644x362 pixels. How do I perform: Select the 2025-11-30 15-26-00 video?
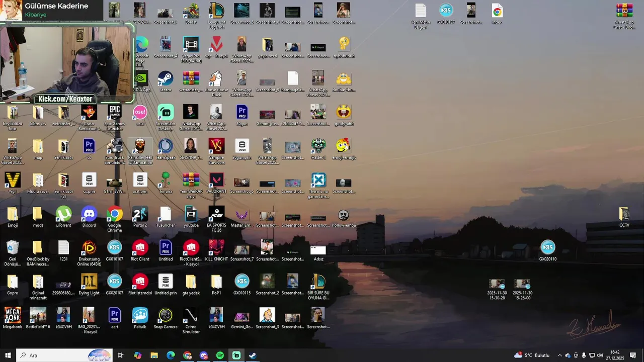pyautogui.click(x=522, y=289)
